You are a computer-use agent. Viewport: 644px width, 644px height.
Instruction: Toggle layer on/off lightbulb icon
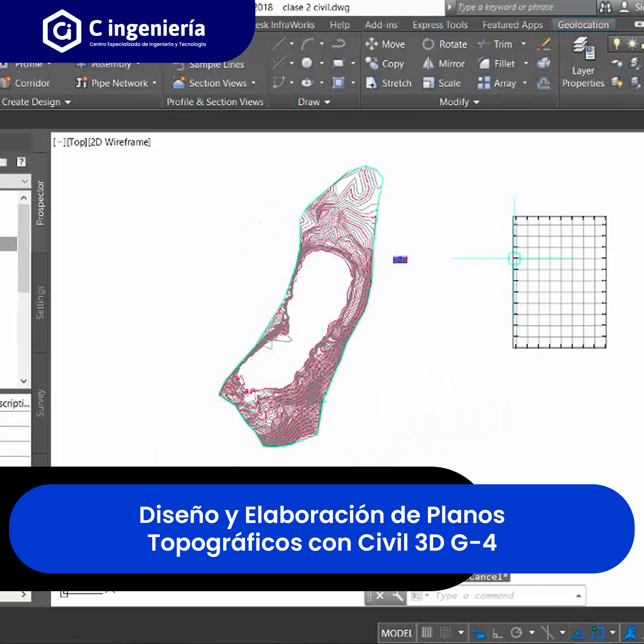(x=617, y=43)
